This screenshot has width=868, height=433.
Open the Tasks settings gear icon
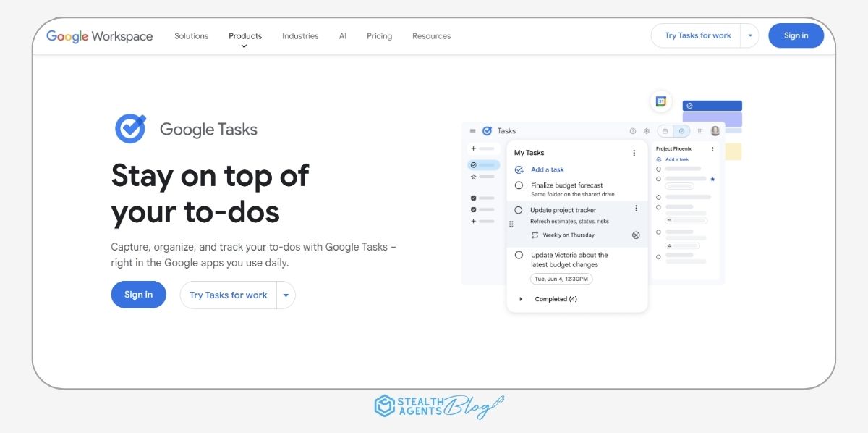click(x=647, y=131)
